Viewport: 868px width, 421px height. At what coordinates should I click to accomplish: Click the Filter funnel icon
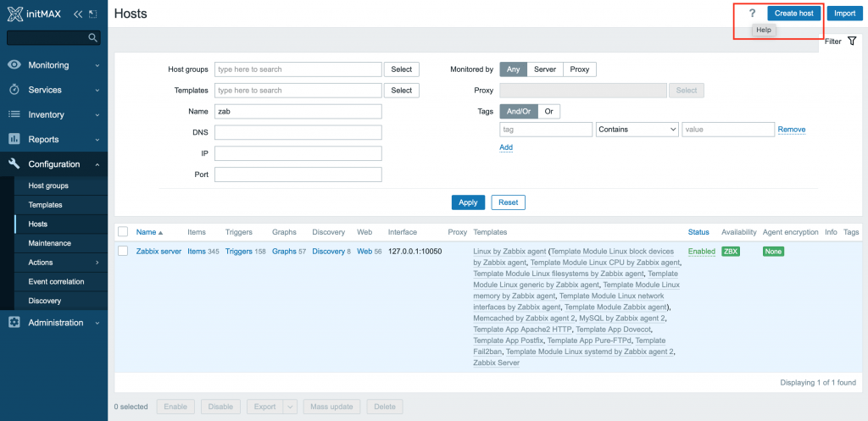coord(852,41)
